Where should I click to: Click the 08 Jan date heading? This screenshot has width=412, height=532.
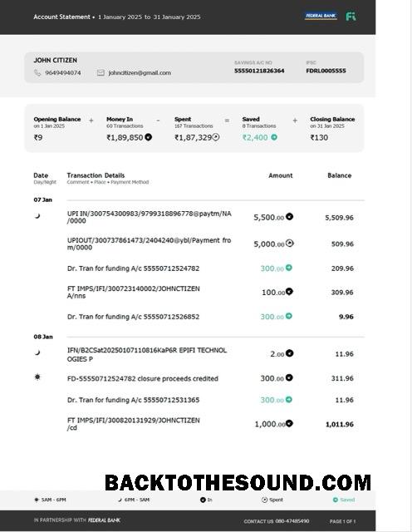(x=43, y=337)
